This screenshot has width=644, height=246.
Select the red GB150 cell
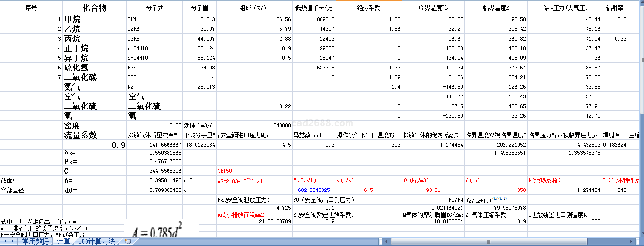(x=225, y=171)
